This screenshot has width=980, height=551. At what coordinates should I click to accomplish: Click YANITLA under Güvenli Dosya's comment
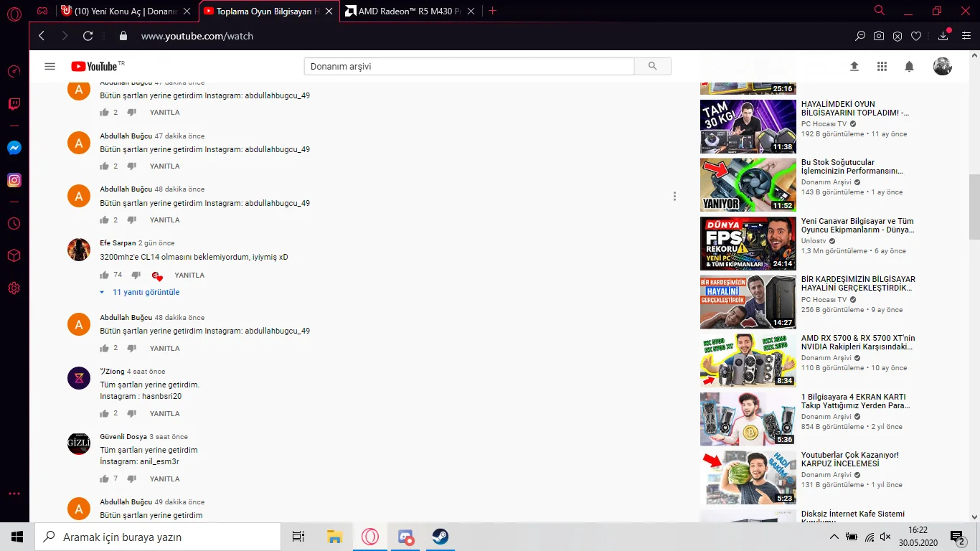point(164,479)
